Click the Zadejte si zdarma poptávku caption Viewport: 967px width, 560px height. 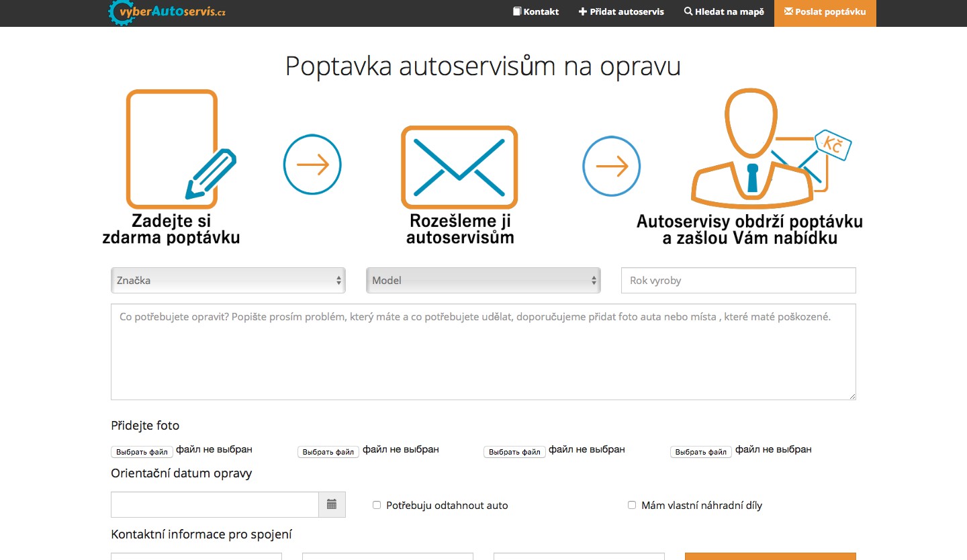coord(171,229)
